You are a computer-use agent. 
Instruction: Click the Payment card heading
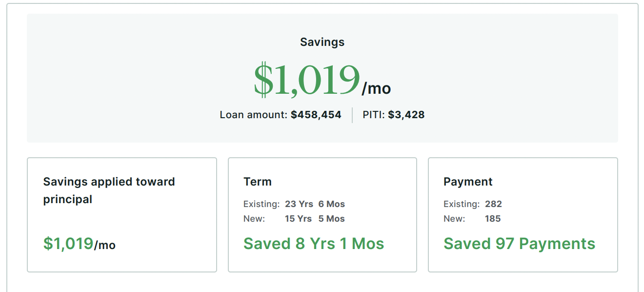tap(468, 182)
